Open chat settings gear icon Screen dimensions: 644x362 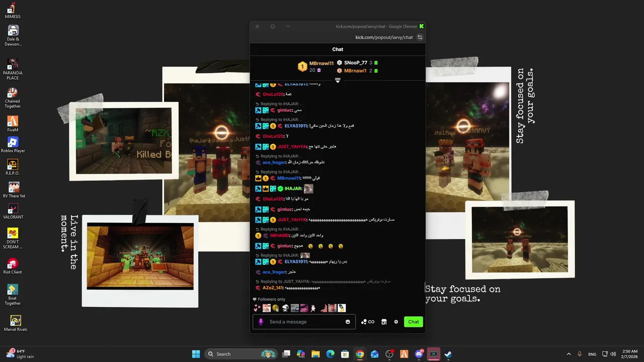(x=396, y=322)
